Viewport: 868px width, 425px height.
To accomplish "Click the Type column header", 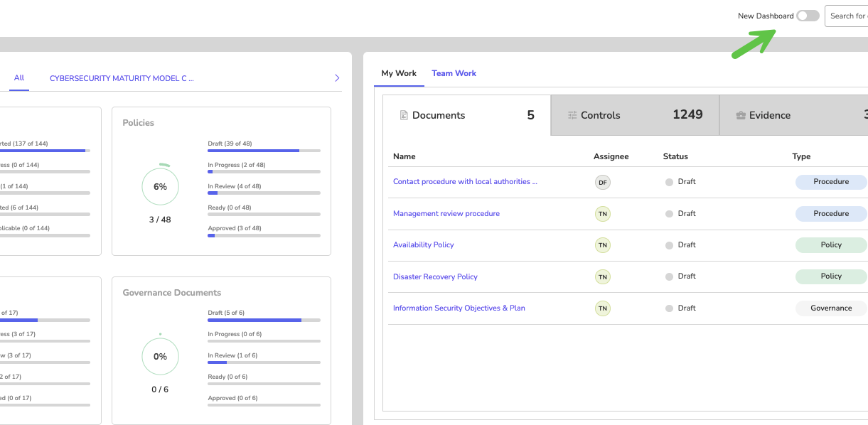I will 802,156.
